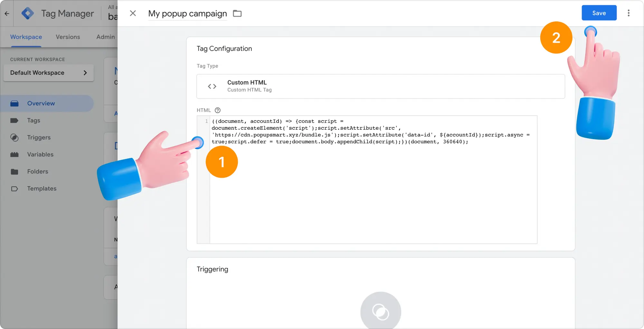Click the folder icon beside the tag name
The width and height of the screenshot is (644, 329).
(x=237, y=13)
